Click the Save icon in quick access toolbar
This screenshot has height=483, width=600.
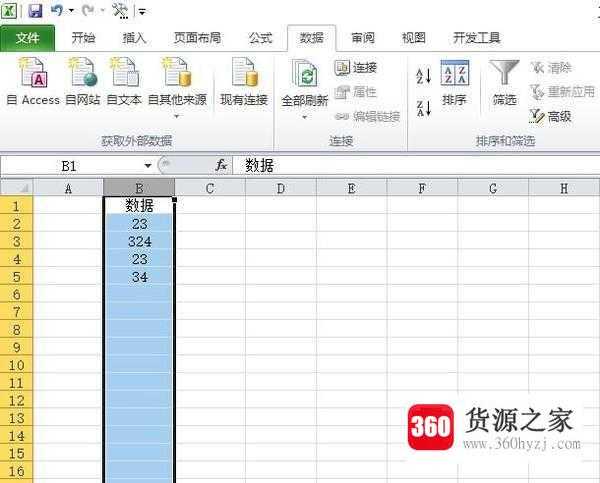coord(35,11)
